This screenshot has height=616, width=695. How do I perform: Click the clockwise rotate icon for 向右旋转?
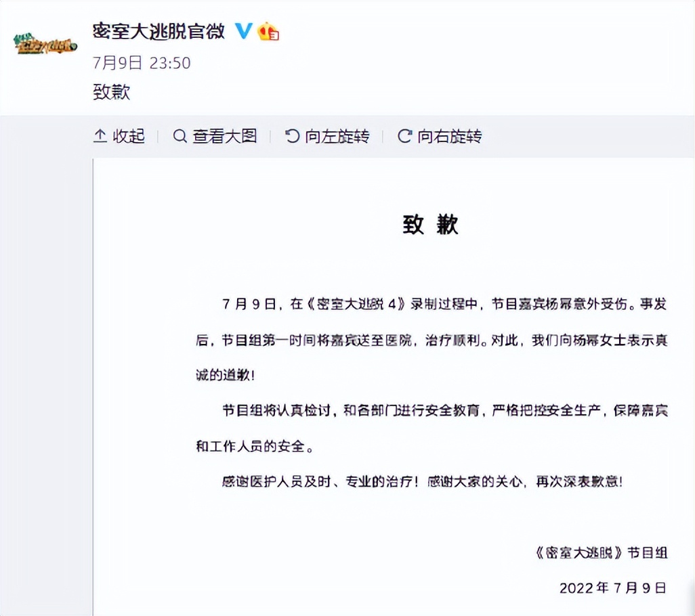coord(404,136)
